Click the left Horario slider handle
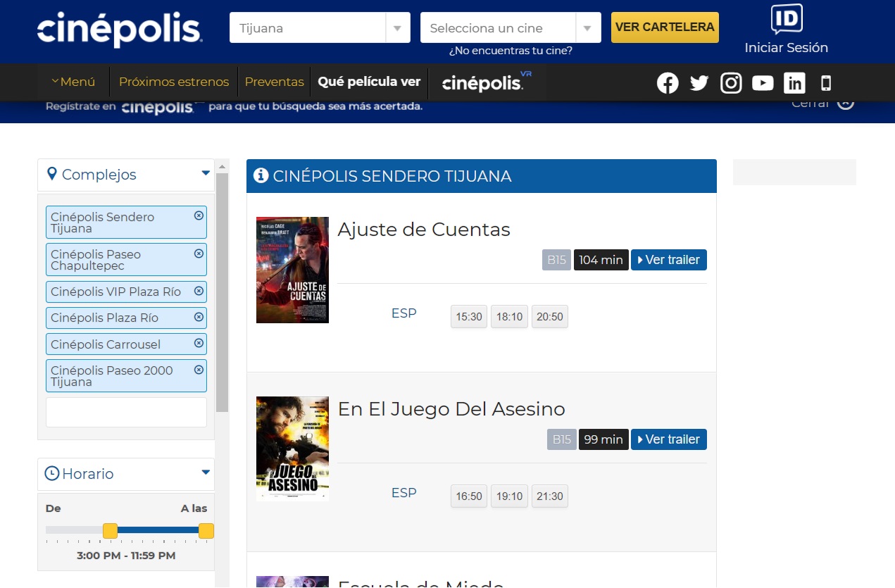 (110, 531)
